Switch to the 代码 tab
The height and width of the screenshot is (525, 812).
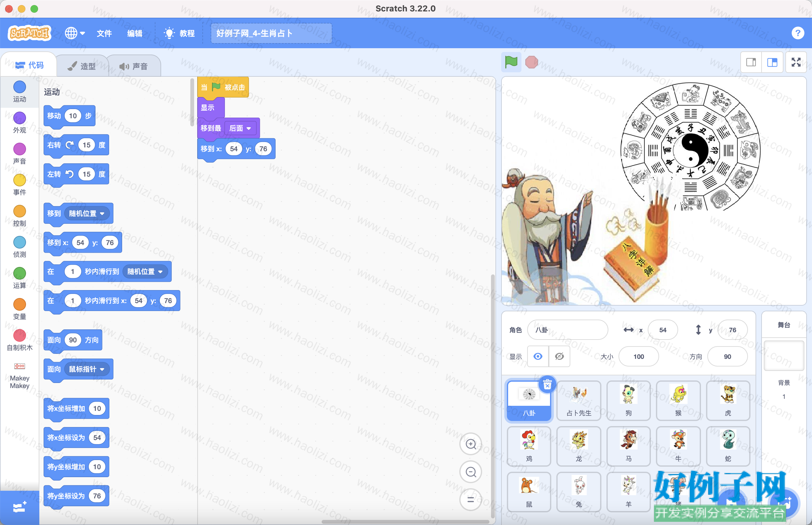click(x=29, y=65)
